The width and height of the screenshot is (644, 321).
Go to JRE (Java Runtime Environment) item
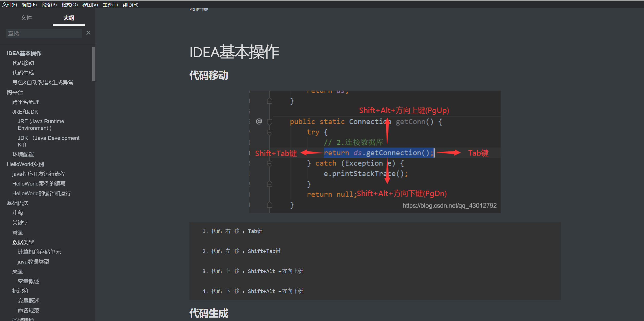pos(41,125)
